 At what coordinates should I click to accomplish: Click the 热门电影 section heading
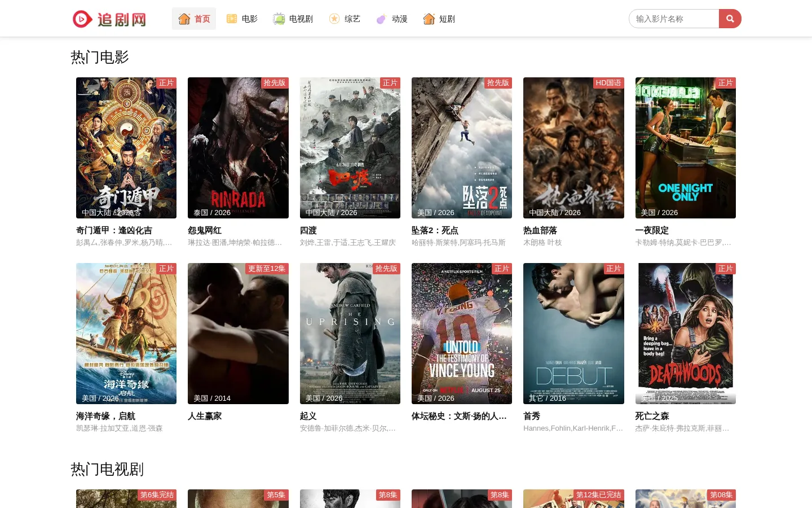100,57
